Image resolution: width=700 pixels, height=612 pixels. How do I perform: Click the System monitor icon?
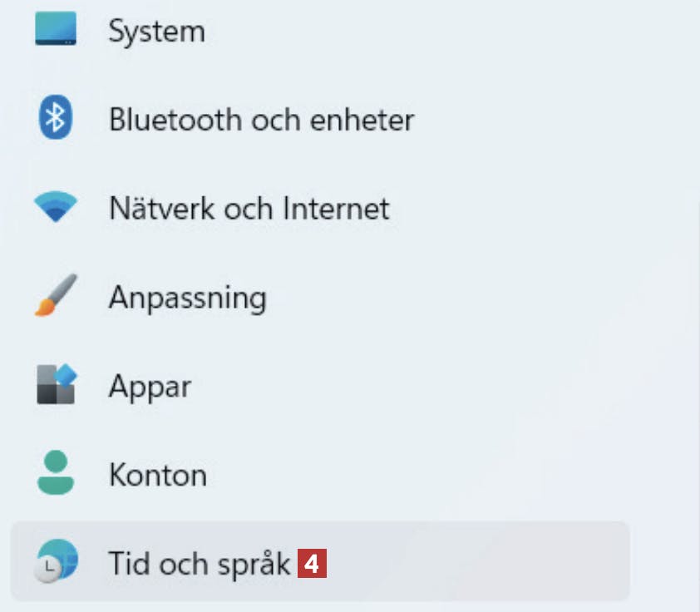56,28
